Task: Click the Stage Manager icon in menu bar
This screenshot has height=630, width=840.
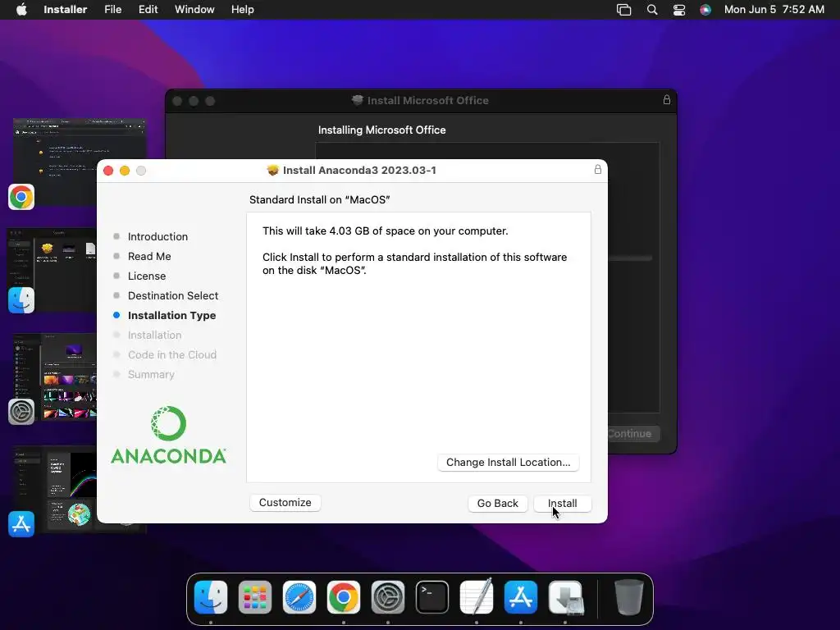Action: (x=624, y=10)
